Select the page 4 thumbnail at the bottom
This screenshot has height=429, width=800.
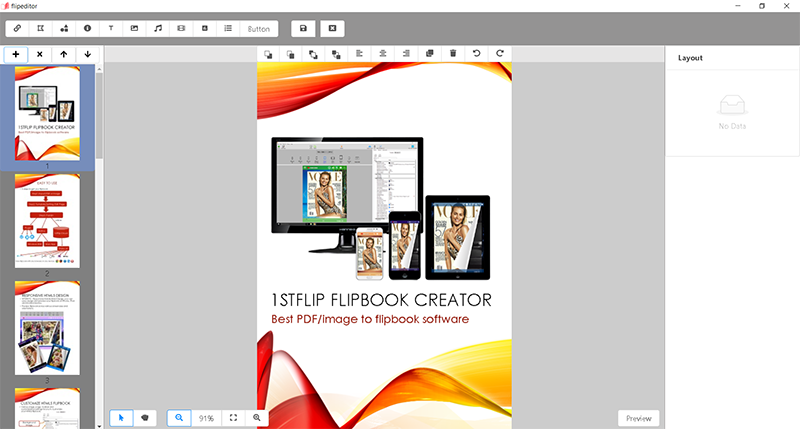47,408
